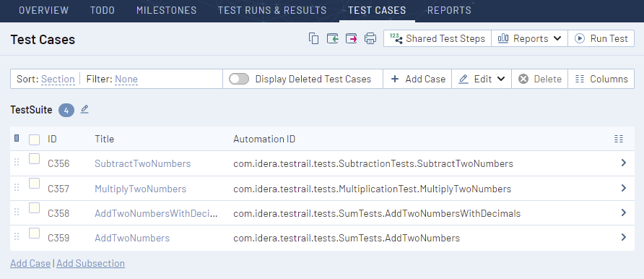Click the TestSuite case count badge
The height and width of the screenshot is (279, 644).
pyautogui.click(x=66, y=110)
